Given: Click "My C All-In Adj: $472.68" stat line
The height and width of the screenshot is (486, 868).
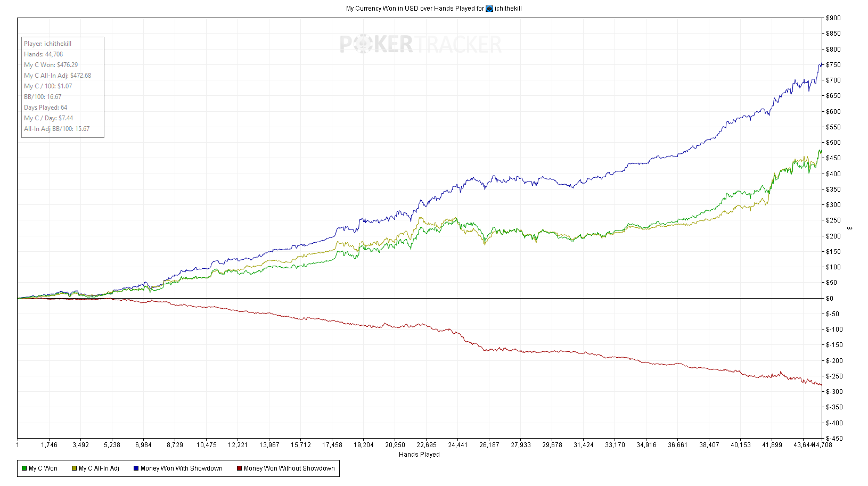Looking at the screenshot, I should (x=58, y=76).
